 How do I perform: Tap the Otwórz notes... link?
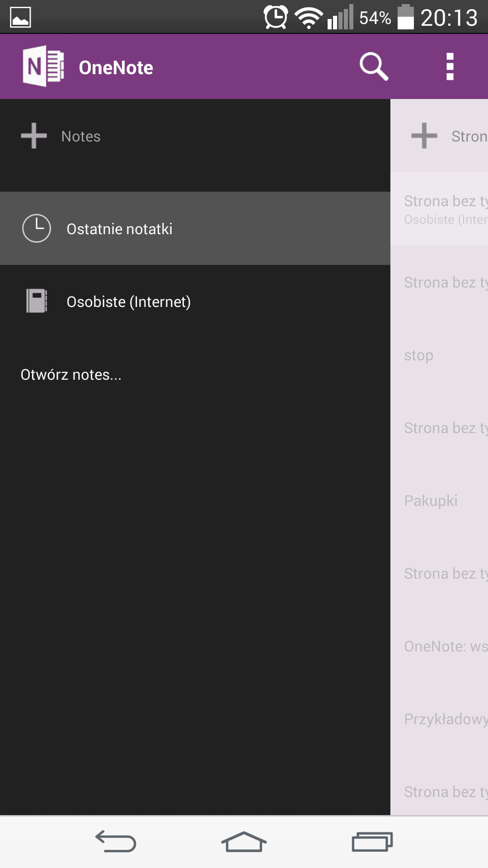click(71, 375)
